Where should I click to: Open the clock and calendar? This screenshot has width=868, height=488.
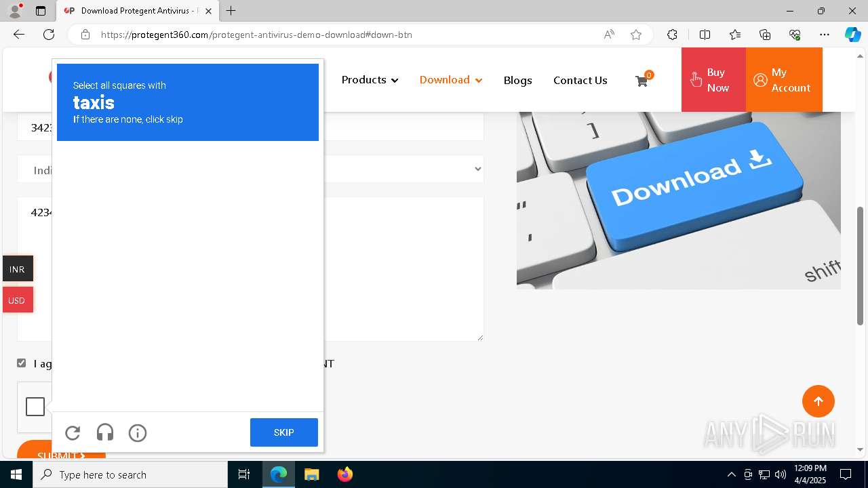pyautogui.click(x=810, y=474)
